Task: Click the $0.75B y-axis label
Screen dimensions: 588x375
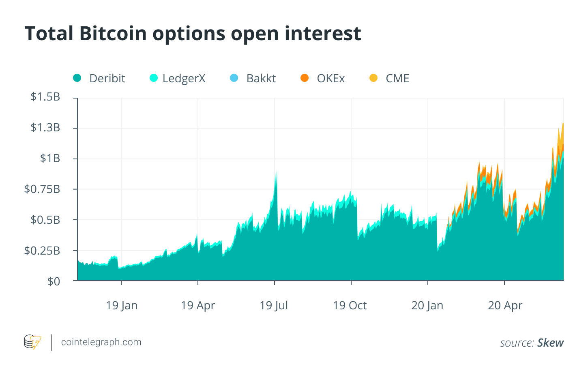Action: point(42,189)
